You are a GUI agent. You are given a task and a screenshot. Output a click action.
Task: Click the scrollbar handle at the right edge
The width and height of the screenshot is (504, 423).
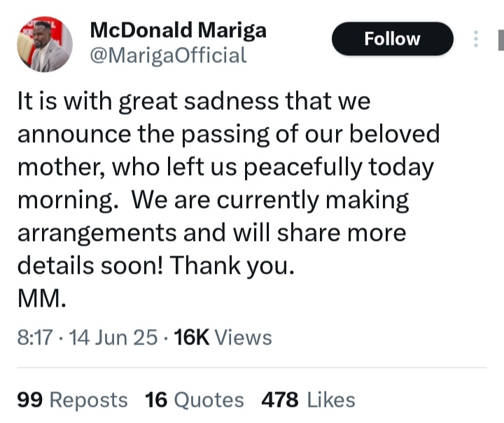tap(501, 40)
